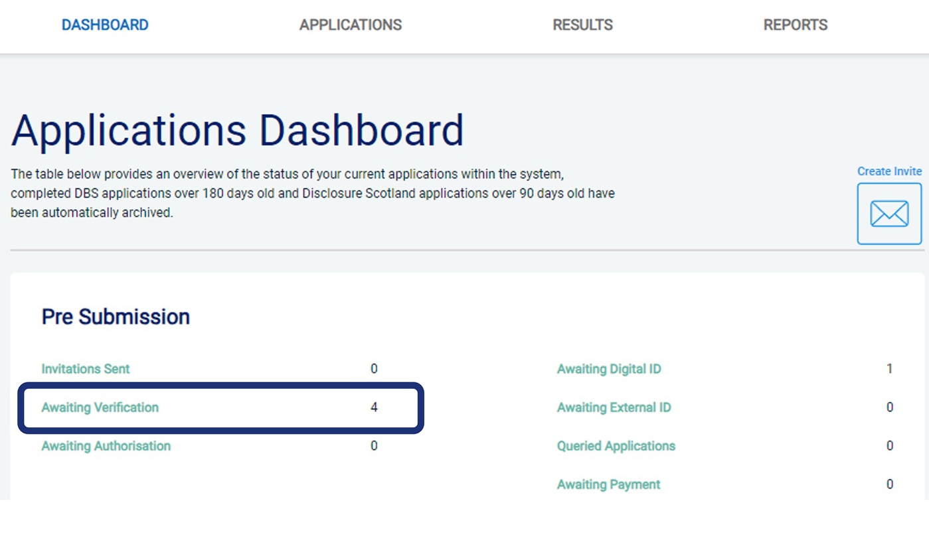Viewport: 929px width, 560px height.
Task: Click the envelope Create Invite icon
Action: click(x=889, y=214)
